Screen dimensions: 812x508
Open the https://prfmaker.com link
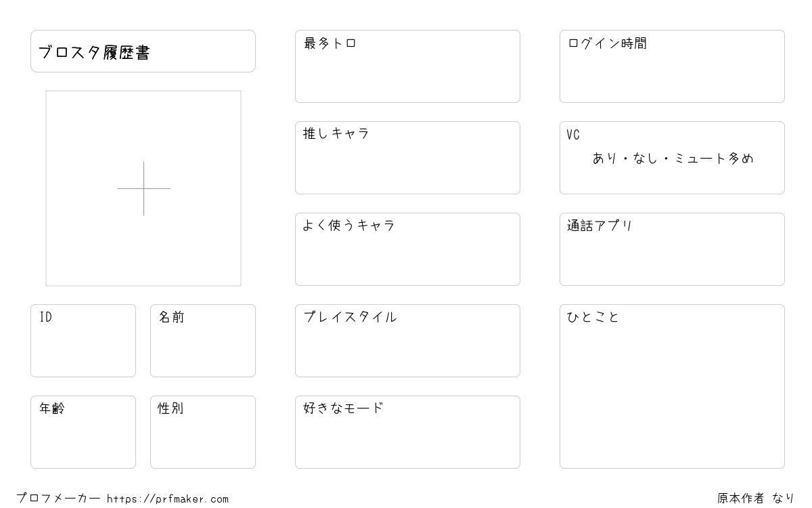tap(168, 499)
